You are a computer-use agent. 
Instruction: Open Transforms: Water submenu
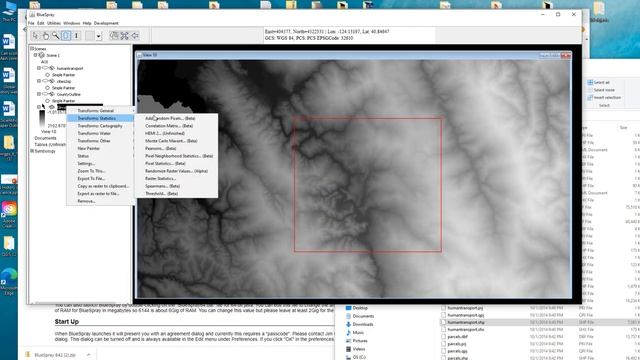[100, 133]
